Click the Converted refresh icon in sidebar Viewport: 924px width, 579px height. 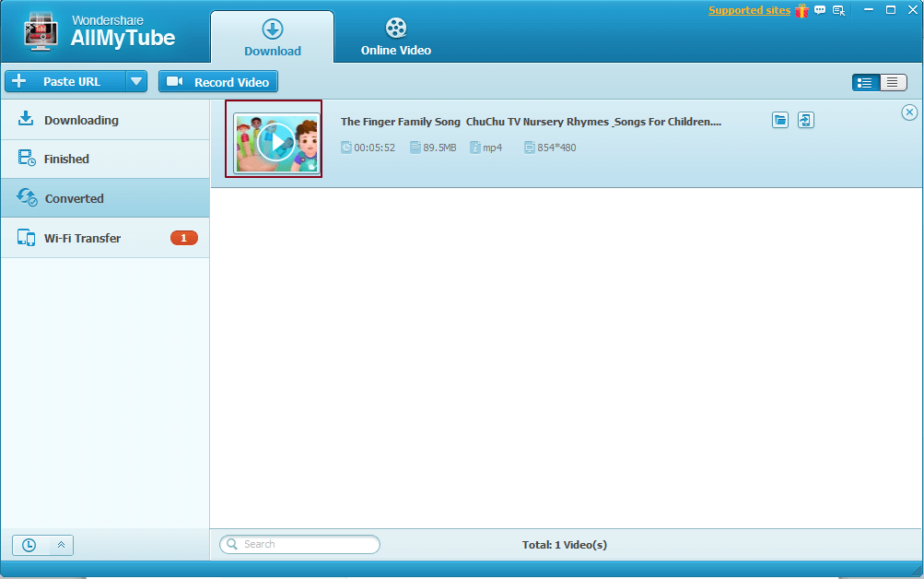coord(27,197)
